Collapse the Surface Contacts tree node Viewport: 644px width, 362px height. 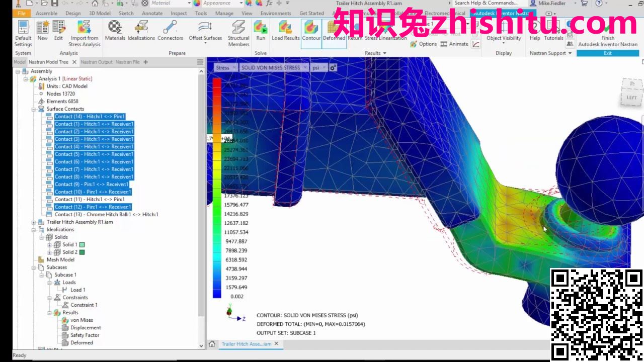tap(34, 109)
